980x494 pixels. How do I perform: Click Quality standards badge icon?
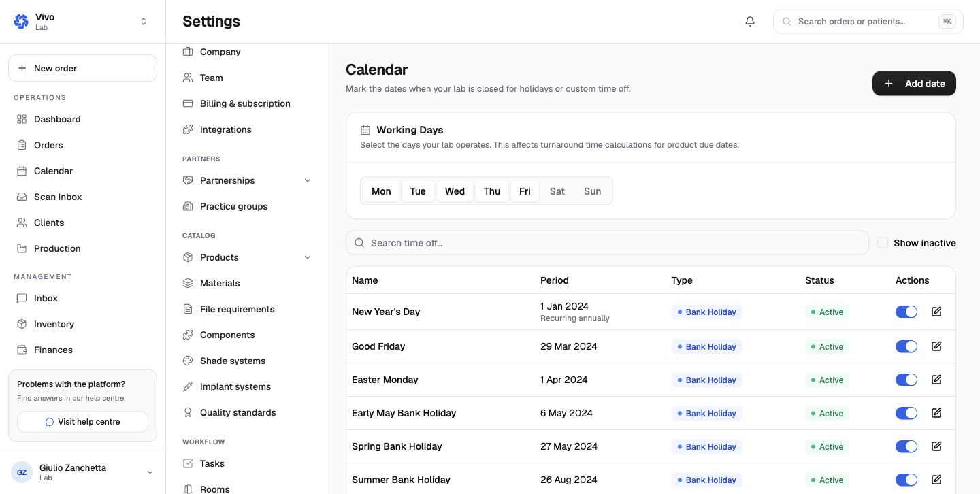[188, 412]
